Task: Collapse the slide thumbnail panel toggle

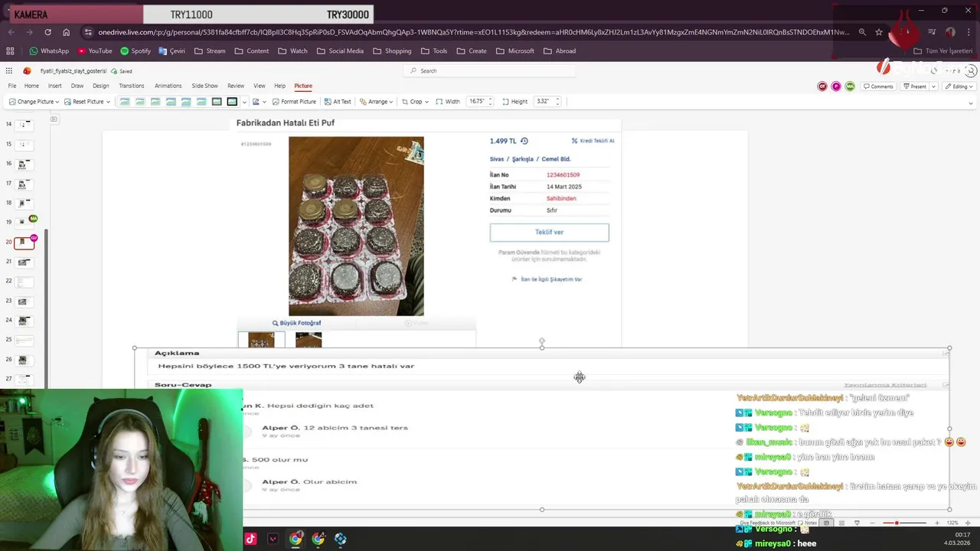Action: coord(54,119)
